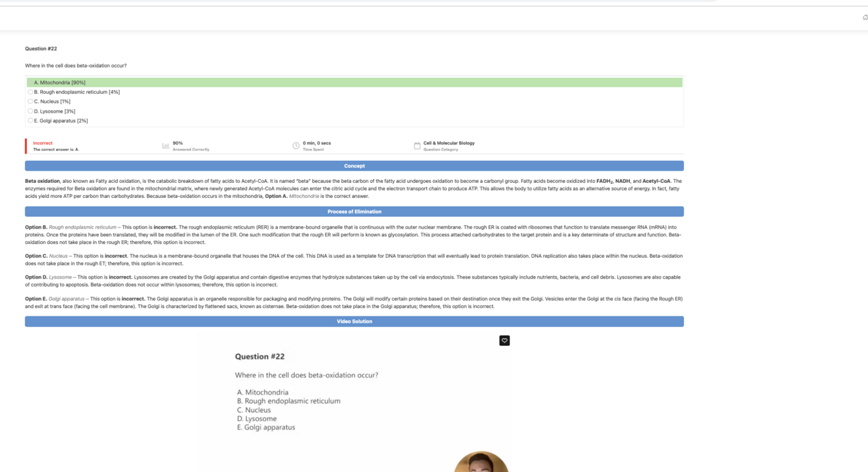Select answer B. Rough endoplasmic reticulum
The image size is (868, 472).
pyautogui.click(x=74, y=92)
